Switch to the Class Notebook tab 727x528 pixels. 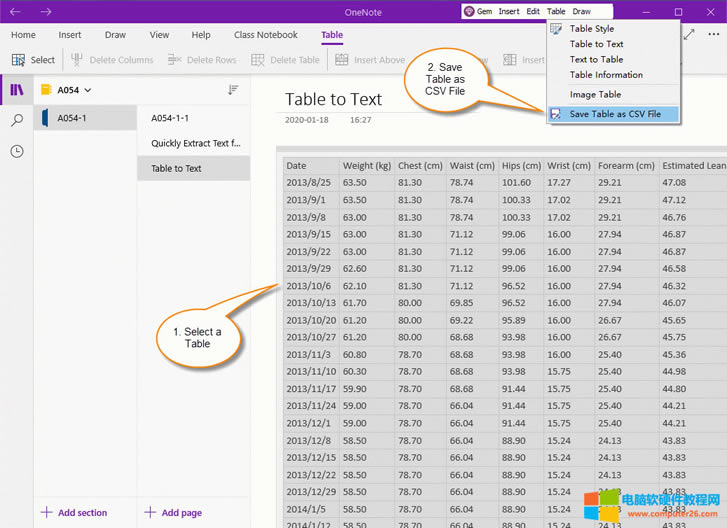click(x=265, y=35)
